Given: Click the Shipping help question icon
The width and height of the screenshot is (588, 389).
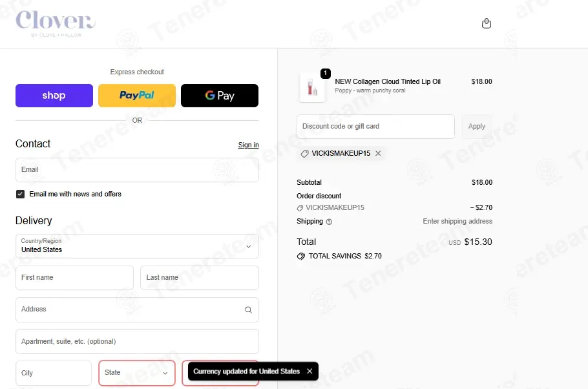Looking at the screenshot, I should (x=329, y=222).
